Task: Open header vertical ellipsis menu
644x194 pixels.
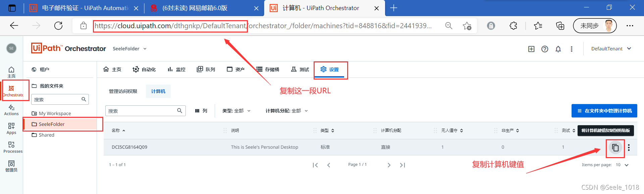Action: (x=572, y=49)
